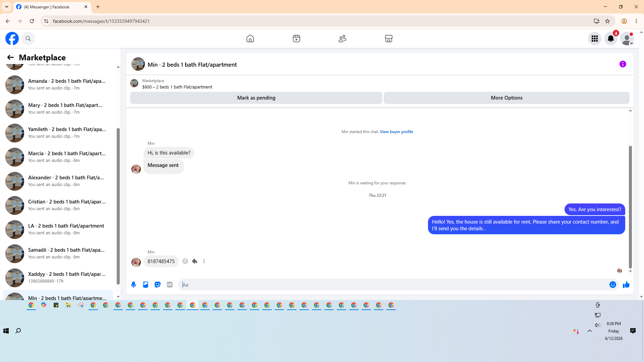Go back in browser history
644x362 pixels.
8,21
